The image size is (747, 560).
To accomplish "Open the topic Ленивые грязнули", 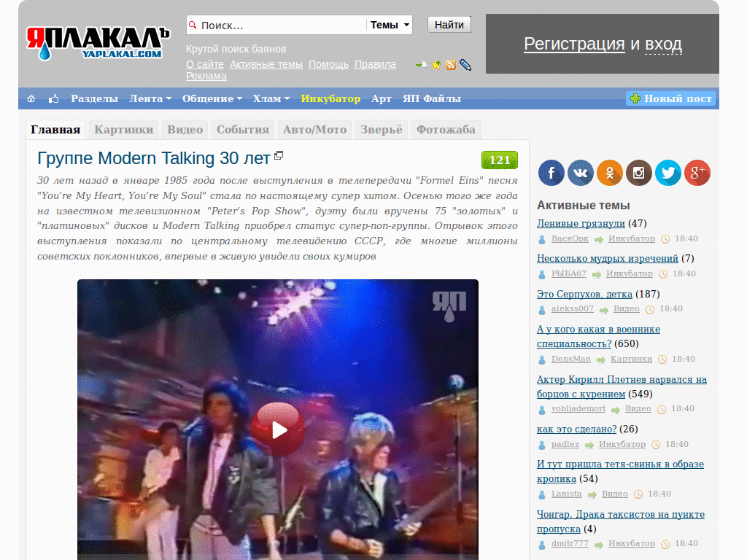I will point(581,223).
